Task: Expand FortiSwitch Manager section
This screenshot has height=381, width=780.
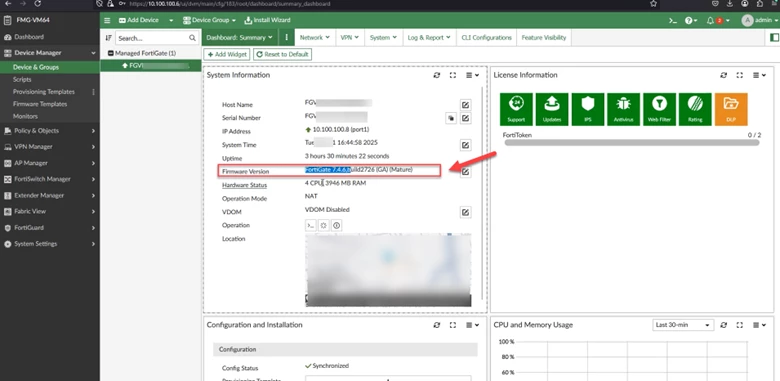Action: [50, 179]
